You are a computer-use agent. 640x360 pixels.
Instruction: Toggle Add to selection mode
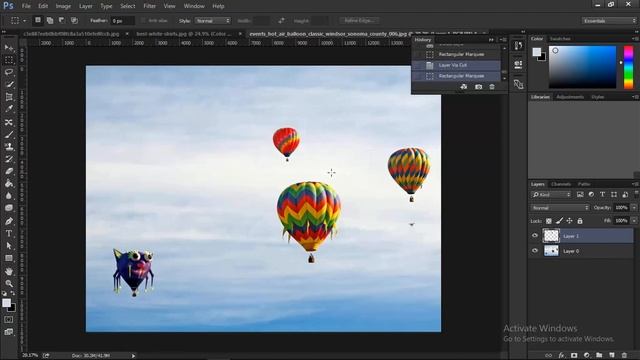pos(50,20)
